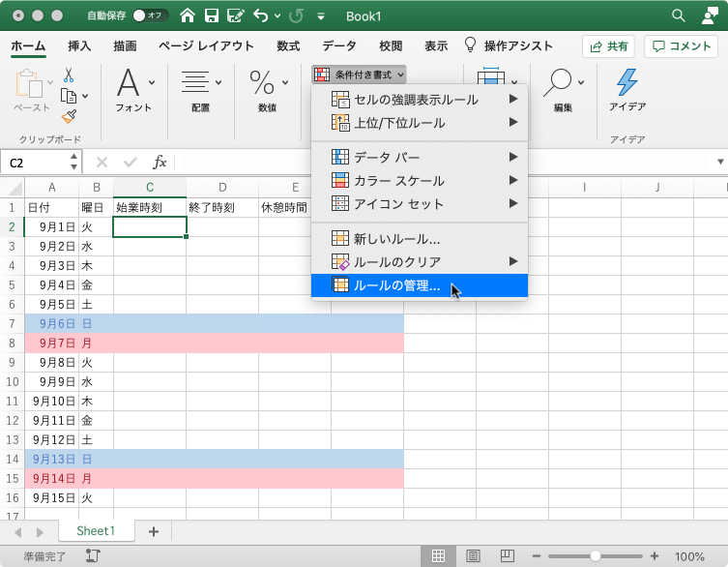728x567 pixels.
Task: Click the Ideas (アイデア) lightning icon
Action: [x=627, y=82]
